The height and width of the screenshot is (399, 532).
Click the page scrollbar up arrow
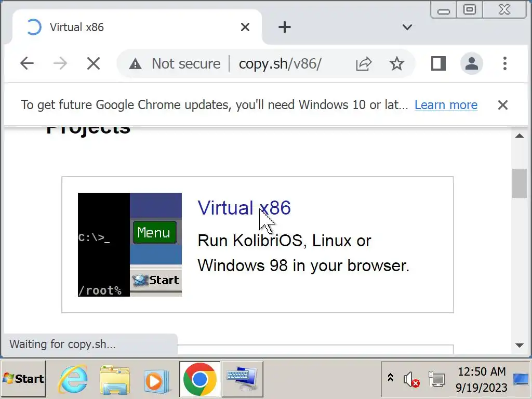(520, 136)
